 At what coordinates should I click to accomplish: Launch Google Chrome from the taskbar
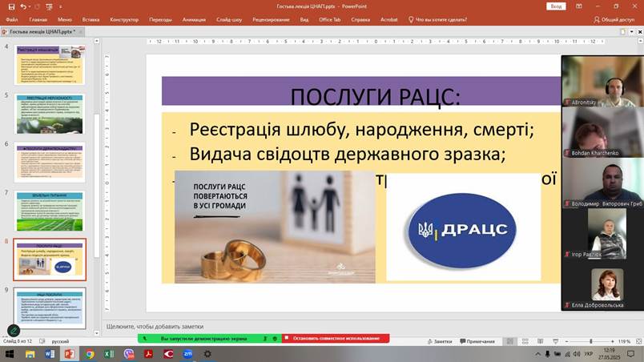point(89,353)
